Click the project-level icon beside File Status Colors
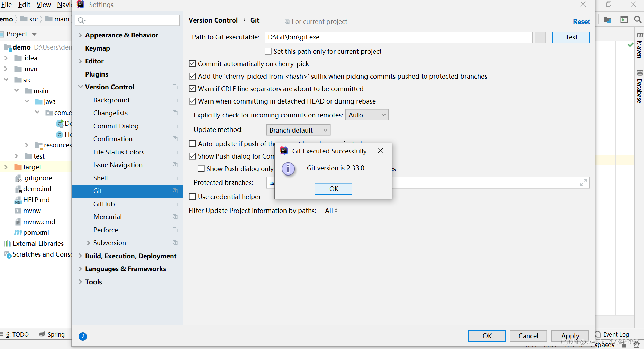This screenshot has width=644, height=349. tap(175, 152)
